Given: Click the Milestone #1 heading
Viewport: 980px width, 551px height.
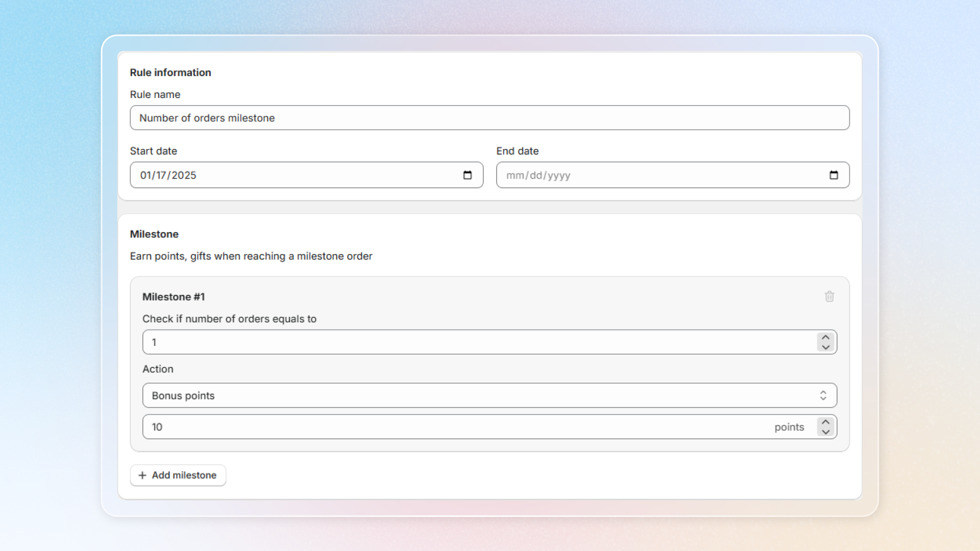Looking at the screenshot, I should (x=173, y=297).
